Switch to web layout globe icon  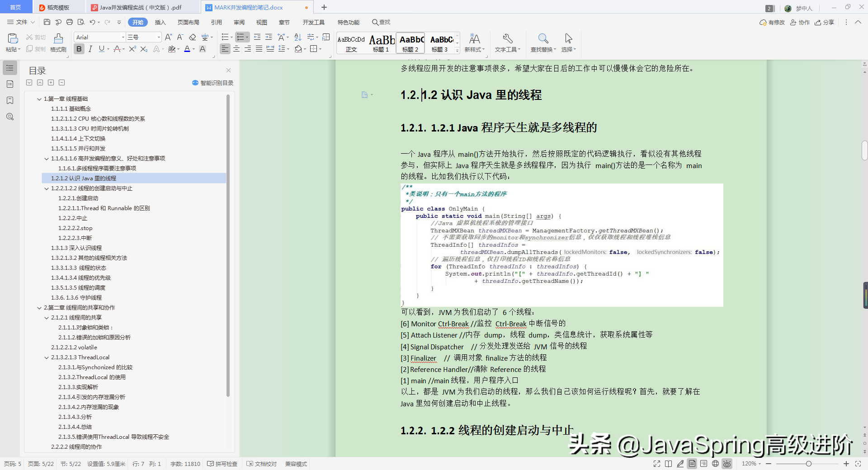(715, 464)
